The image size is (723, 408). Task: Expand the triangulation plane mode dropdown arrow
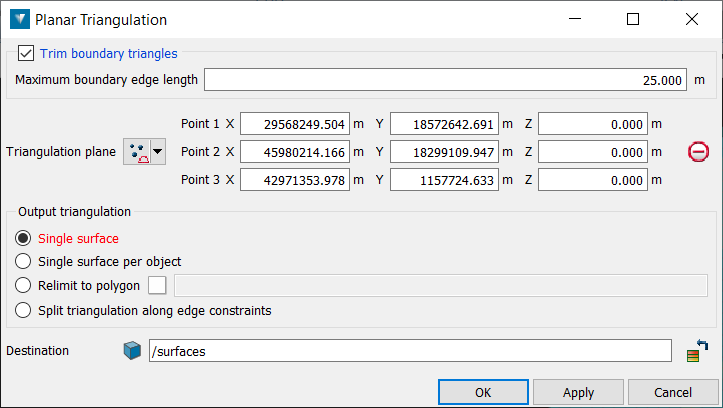pos(157,153)
